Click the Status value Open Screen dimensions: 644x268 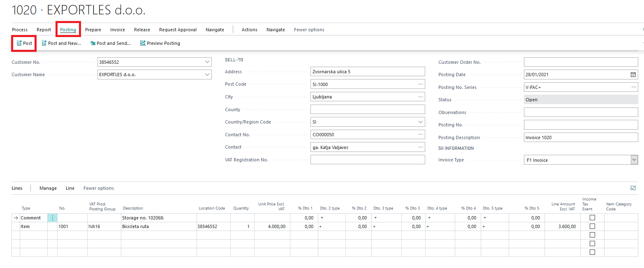[x=581, y=100]
